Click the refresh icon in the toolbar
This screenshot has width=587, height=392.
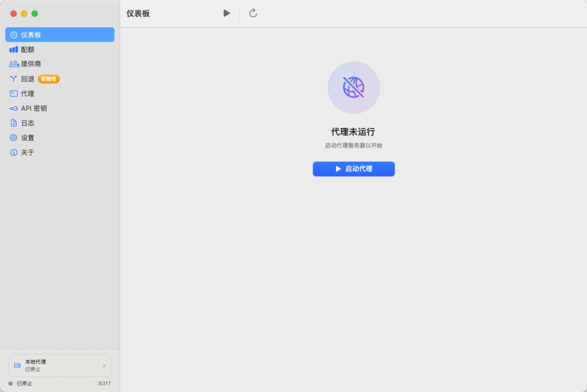coord(252,13)
